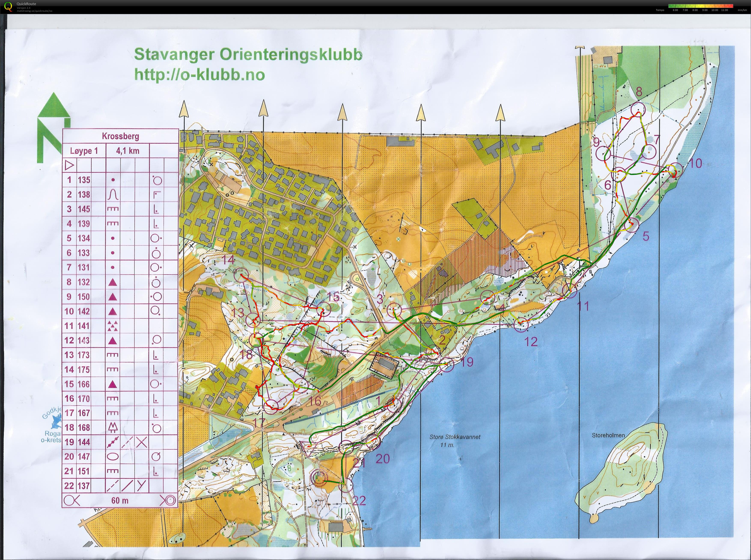751x560 pixels.
Task: Select the start triangle symbol in control list
Action: (69, 165)
